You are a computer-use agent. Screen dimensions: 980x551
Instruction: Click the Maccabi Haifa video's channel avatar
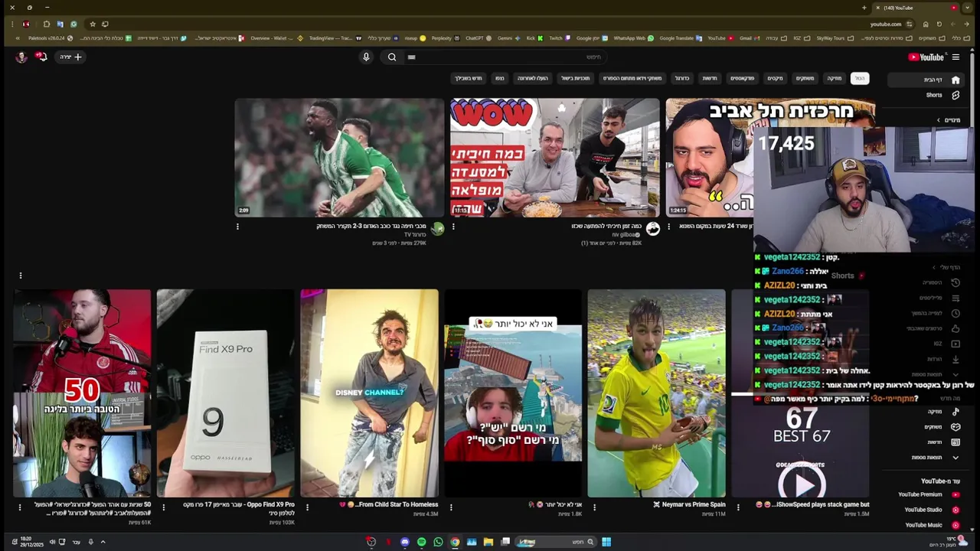[437, 229]
